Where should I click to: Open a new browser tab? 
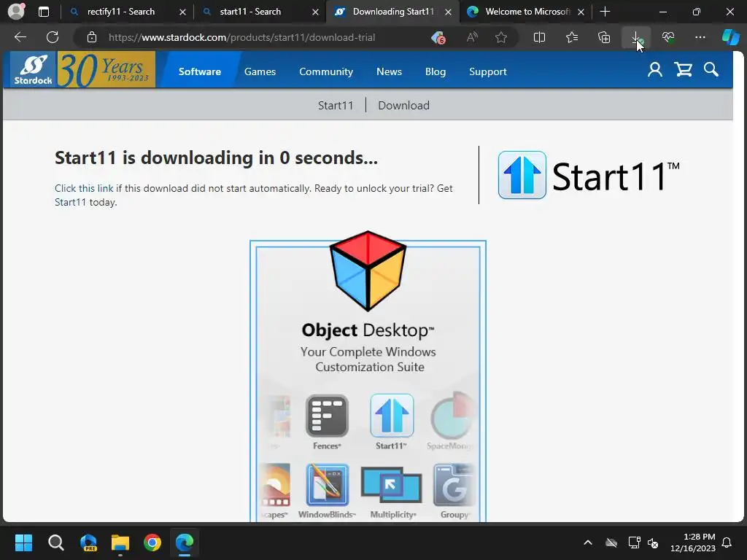pyautogui.click(x=605, y=12)
